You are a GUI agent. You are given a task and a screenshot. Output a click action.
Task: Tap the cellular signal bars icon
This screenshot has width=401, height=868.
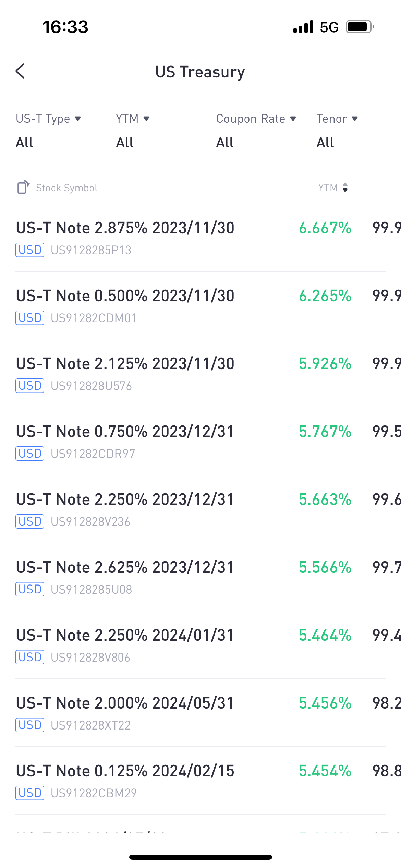coord(303,27)
